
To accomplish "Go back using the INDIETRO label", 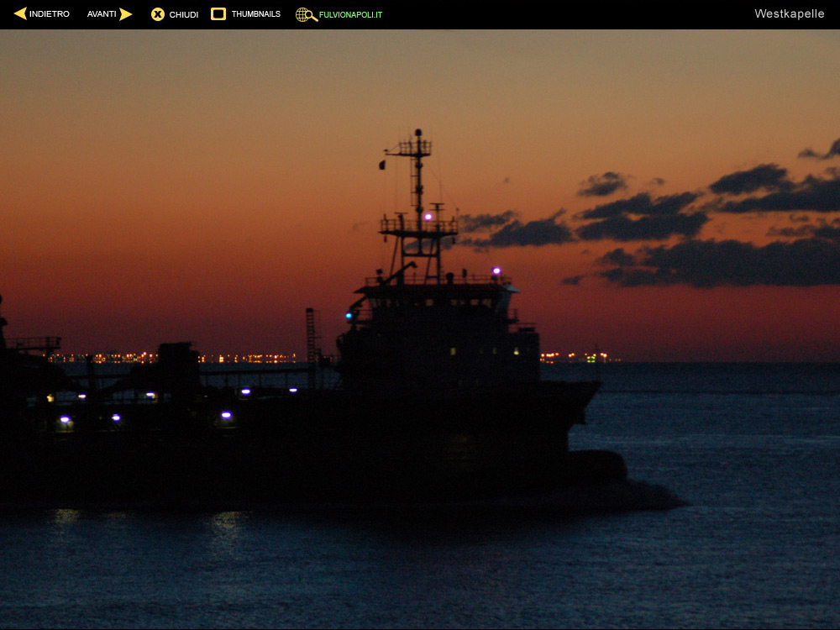I will click(x=50, y=14).
